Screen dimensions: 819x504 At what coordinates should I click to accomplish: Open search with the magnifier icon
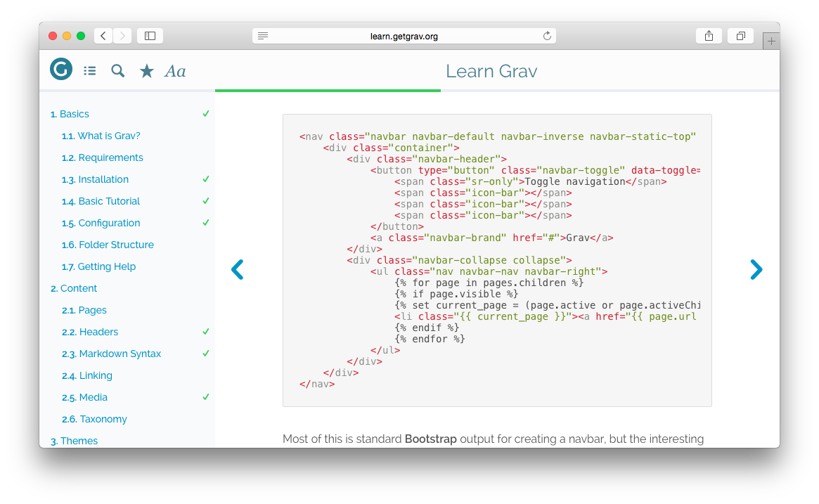(118, 70)
